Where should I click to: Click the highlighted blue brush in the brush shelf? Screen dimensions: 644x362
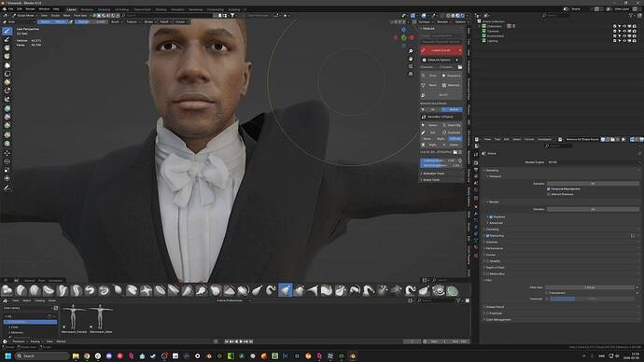(285, 290)
